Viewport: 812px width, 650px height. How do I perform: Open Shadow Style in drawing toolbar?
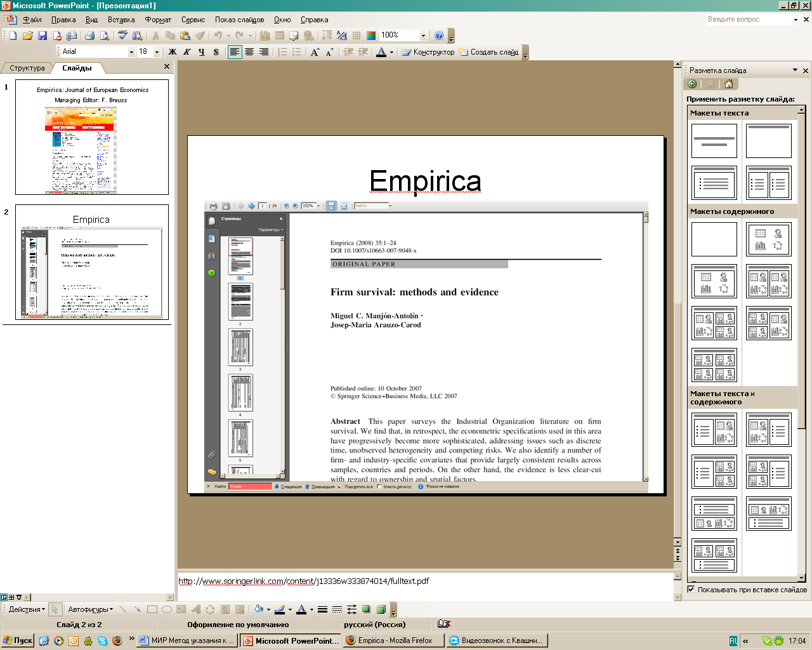pyautogui.click(x=366, y=609)
